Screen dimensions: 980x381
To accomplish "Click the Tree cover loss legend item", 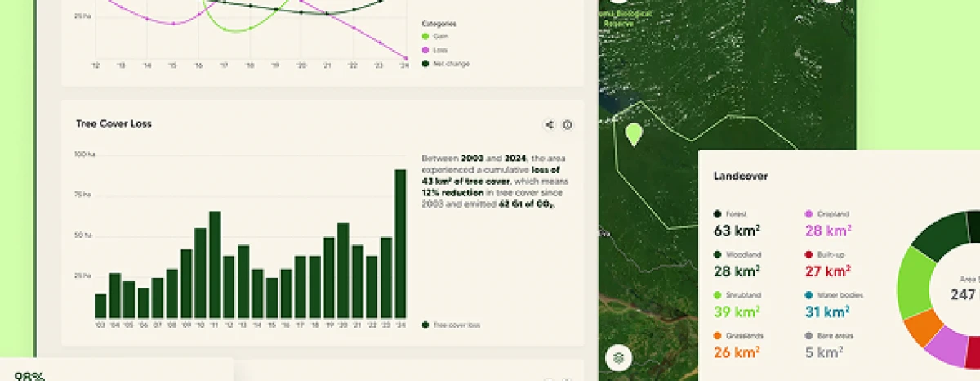I will (x=452, y=325).
